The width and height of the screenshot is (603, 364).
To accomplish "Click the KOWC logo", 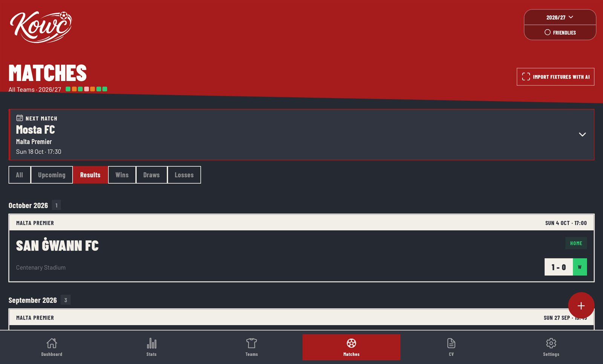I will click(x=41, y=27).
